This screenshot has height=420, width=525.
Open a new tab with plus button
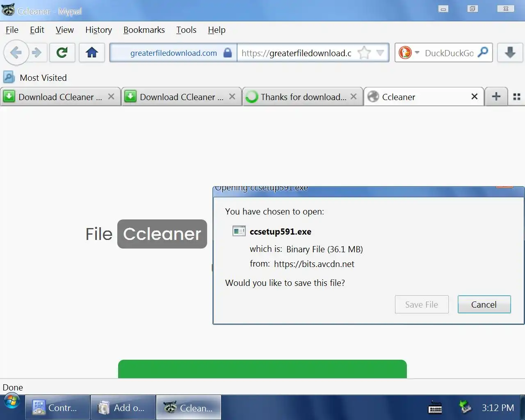coord(496,97)
